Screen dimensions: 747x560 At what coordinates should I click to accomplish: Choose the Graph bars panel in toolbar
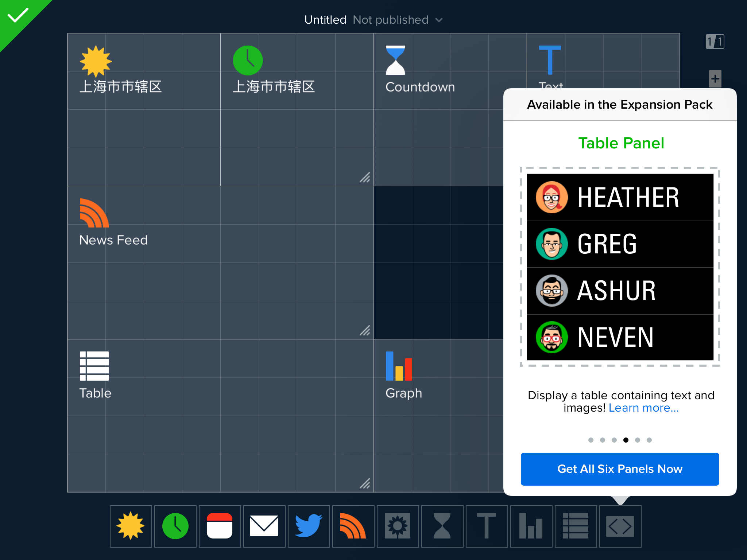click(531, 526)
